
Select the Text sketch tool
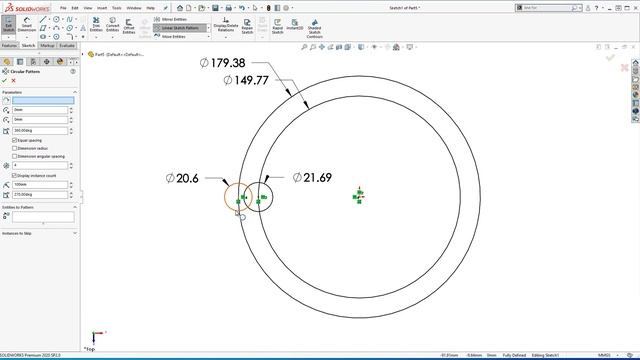[x=83, y=28]
